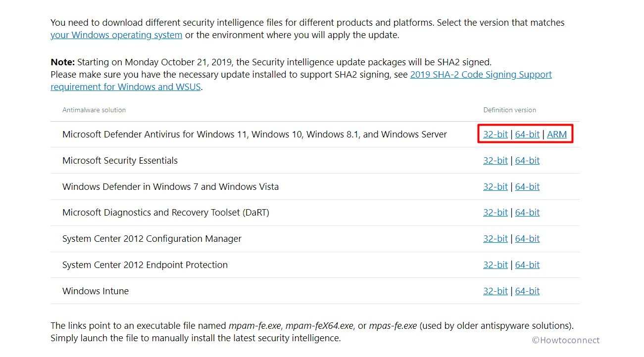The width and height of the screenshot is (644, 357).
Task: Click the 'Antimalware solution' column header
Action: pyautogui.click(x=94, y=110)
